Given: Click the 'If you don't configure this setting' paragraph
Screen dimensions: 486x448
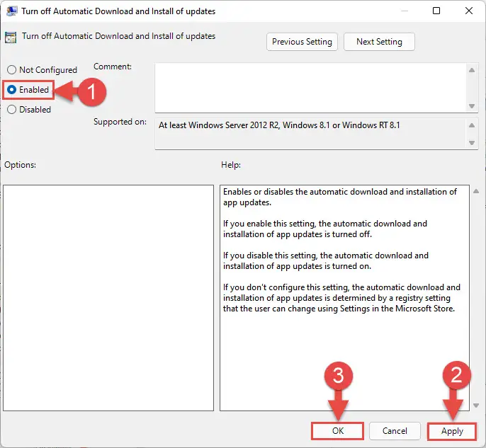Looking at the screenshot, I should pyautogui.click(x=341, y=298).
